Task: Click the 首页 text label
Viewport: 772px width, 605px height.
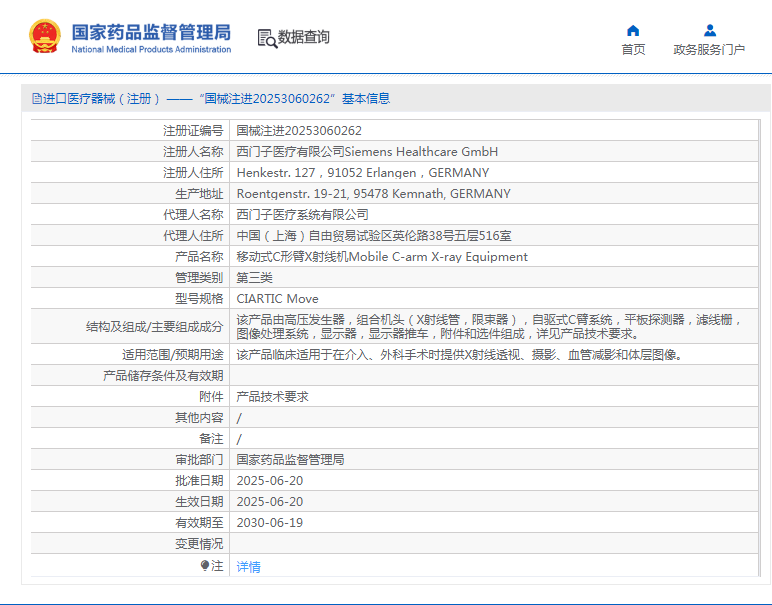Action: (x=633, y=50)
